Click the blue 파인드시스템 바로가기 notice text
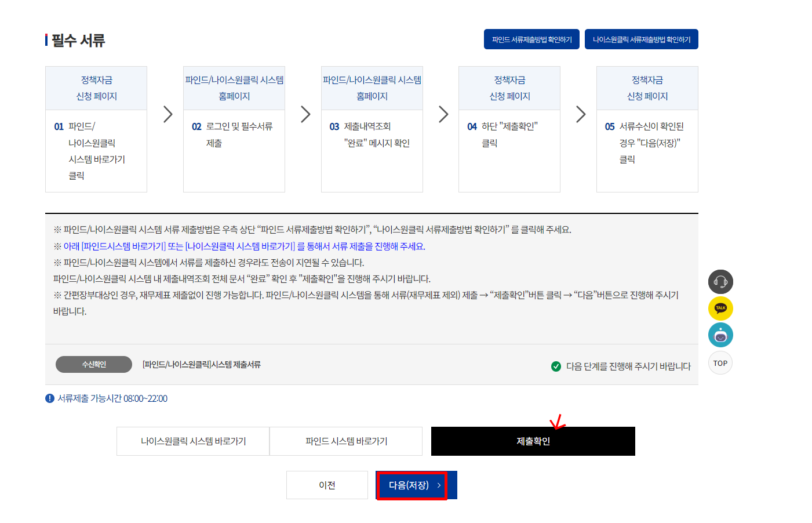The width and height of the screenshot is (812, 523). click(123, 246)
